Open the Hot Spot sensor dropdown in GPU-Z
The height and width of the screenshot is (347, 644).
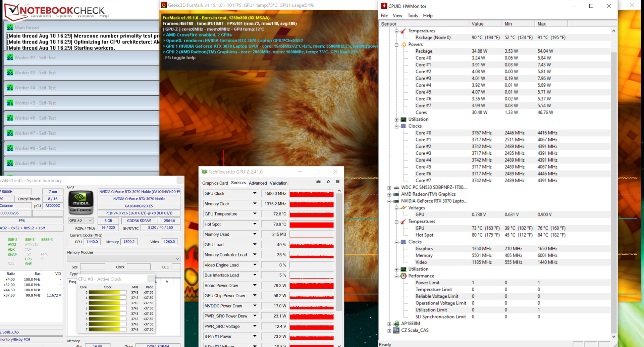tap(255, 224)
